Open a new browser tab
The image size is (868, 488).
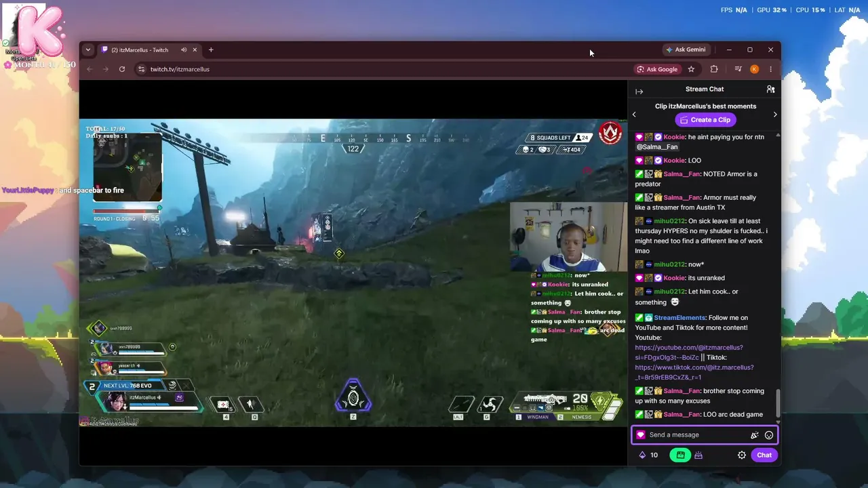[x=211, y=49]
